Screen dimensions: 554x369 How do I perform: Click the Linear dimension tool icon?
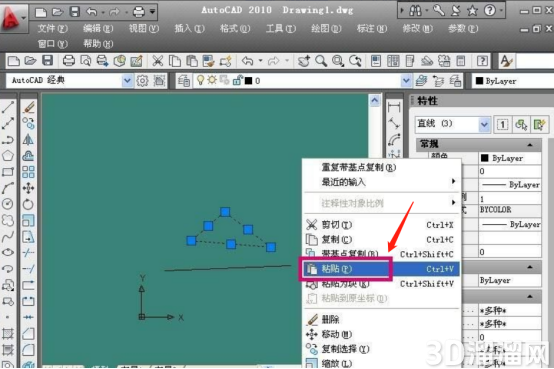coord(394,107)
